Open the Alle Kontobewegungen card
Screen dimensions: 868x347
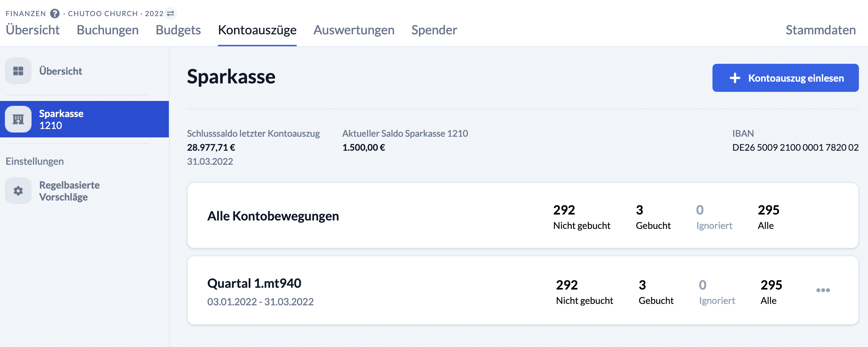coord(523,216)
